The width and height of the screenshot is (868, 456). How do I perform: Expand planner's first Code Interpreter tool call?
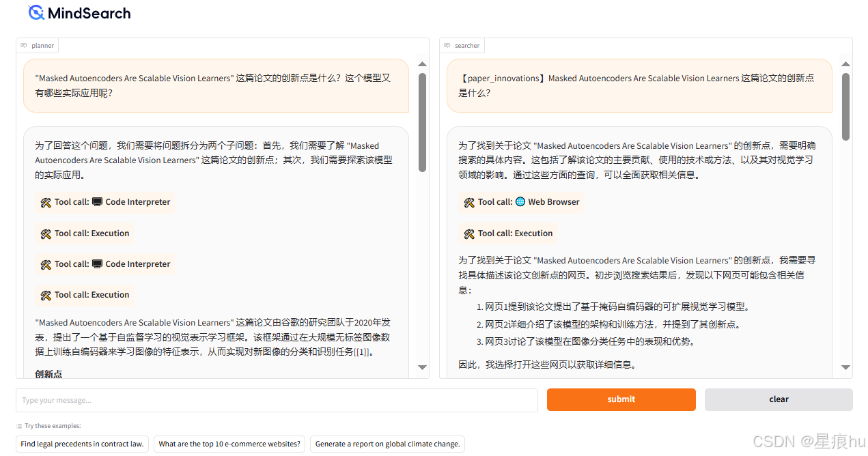coord(104,202)
